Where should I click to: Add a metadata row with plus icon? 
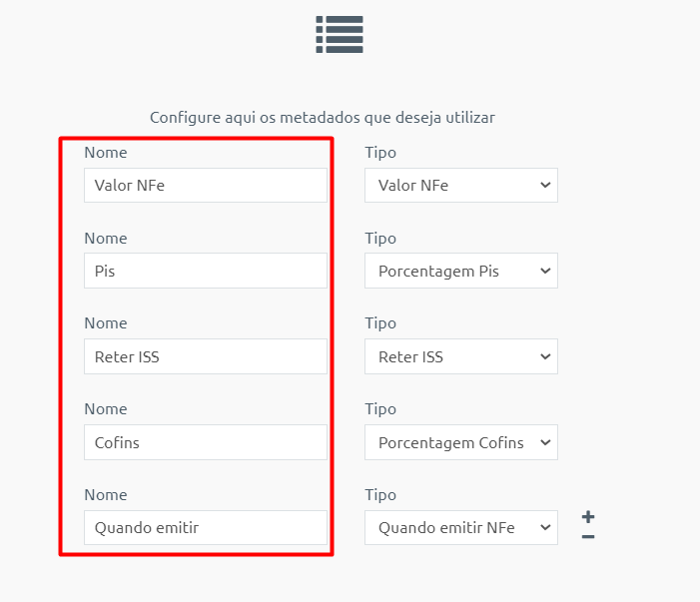[x=588, y=517]
